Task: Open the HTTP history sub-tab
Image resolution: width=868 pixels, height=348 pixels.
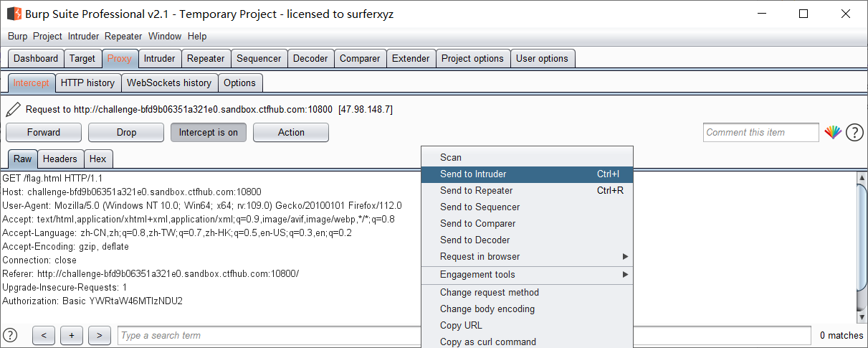Action: [x=87, y=83]
